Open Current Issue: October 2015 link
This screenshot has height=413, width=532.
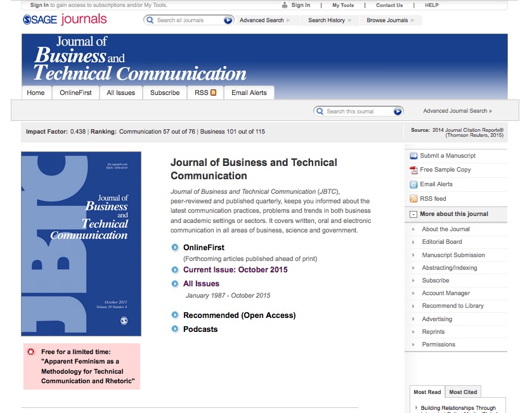tap(235, 270)
